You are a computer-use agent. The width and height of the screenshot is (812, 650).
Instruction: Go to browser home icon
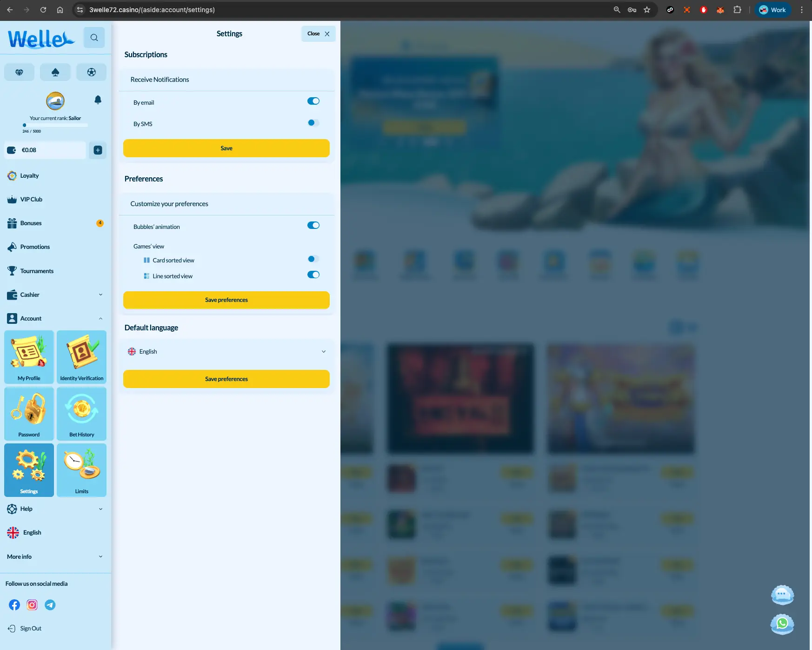click(x=60, y=10)
